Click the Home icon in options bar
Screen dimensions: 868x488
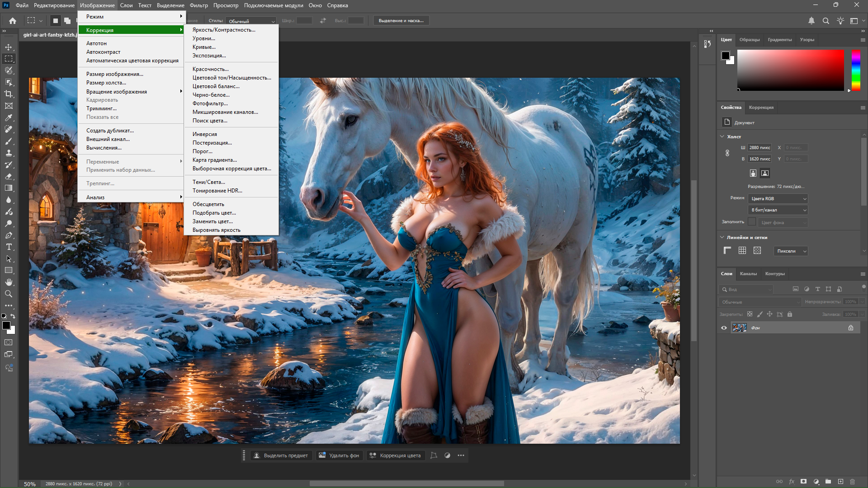(x=13, y=21)
